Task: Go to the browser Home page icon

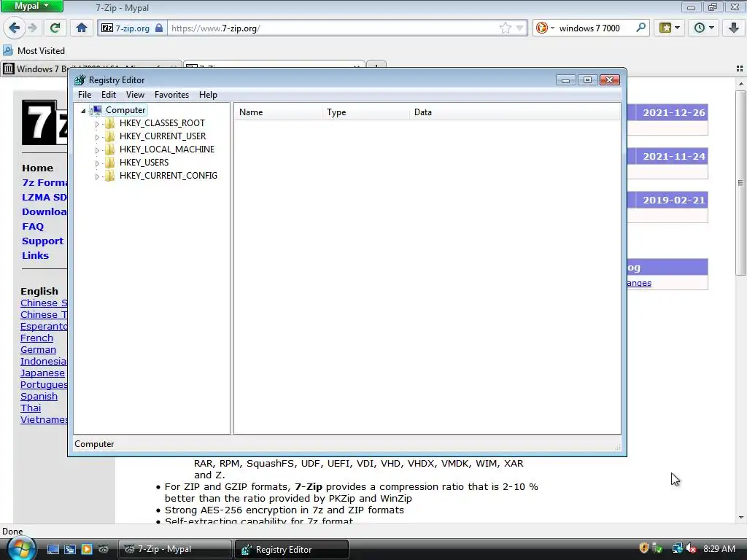Action: click(x=82, y=28)
